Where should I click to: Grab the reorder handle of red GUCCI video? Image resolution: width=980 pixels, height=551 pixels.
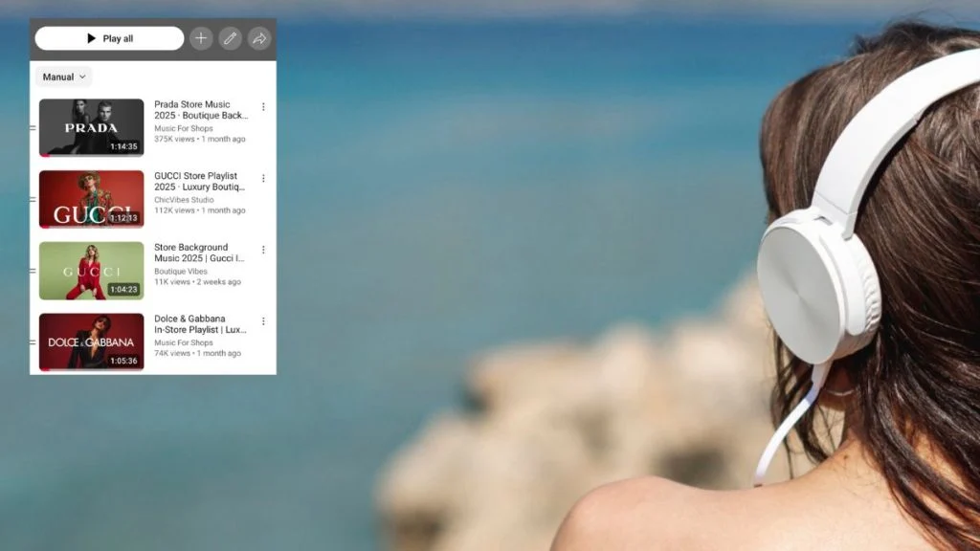click(x=33, y=199)
